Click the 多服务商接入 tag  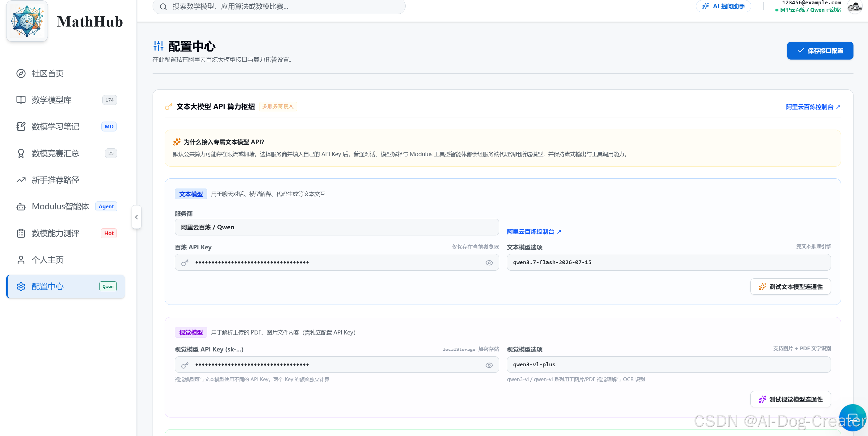[x=278, y=106]
